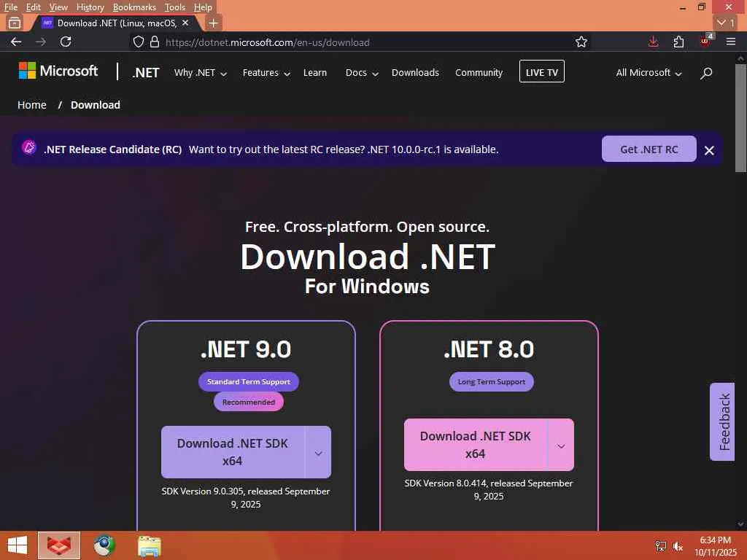Go to Home breadcrumb

point(32,105)
